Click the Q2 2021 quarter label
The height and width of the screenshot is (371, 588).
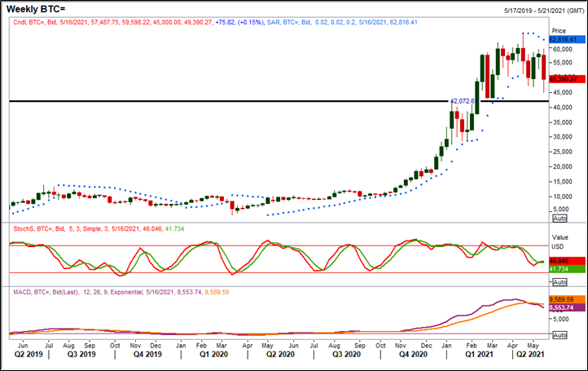(x=530, y=354)
